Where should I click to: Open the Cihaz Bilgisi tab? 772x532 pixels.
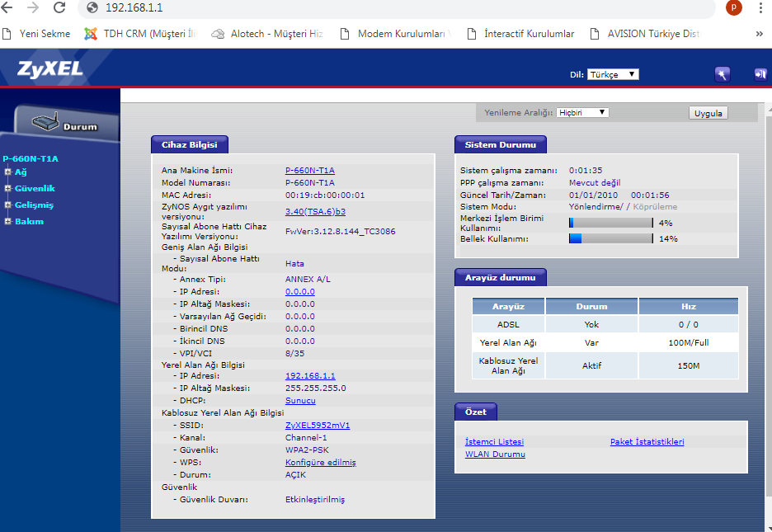point(190,144)
